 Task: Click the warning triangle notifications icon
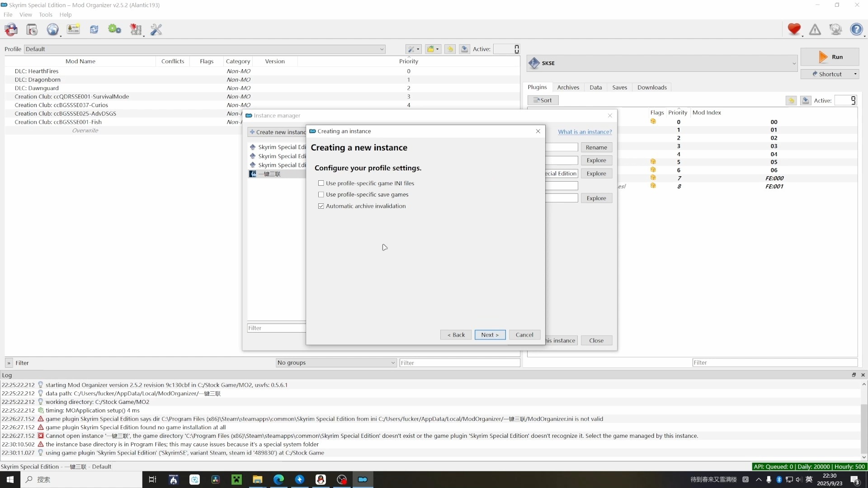click(x=815, y=30)
